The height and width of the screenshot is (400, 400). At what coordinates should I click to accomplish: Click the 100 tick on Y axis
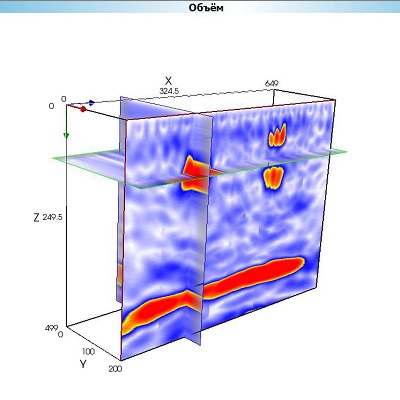(88, 351)
